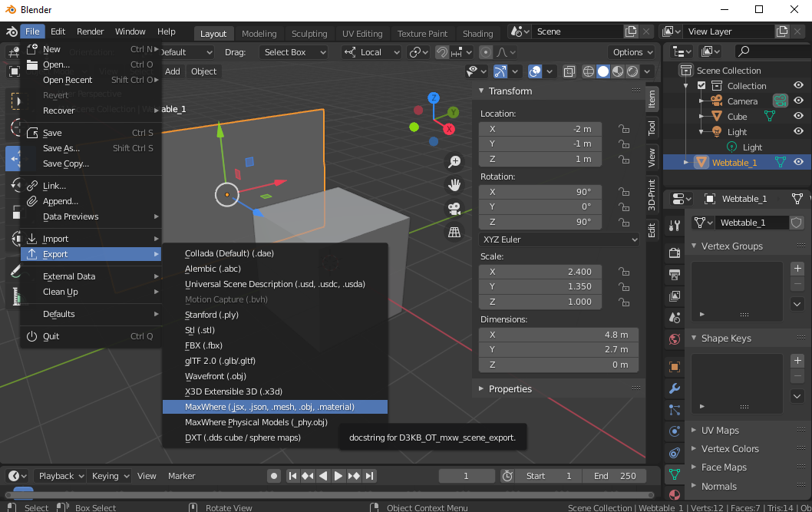The height and width of the screenshot is (512, 812).
Task: Click the red X axis gizmo ball
Action: pyautogui.click(x=449, y=129)
